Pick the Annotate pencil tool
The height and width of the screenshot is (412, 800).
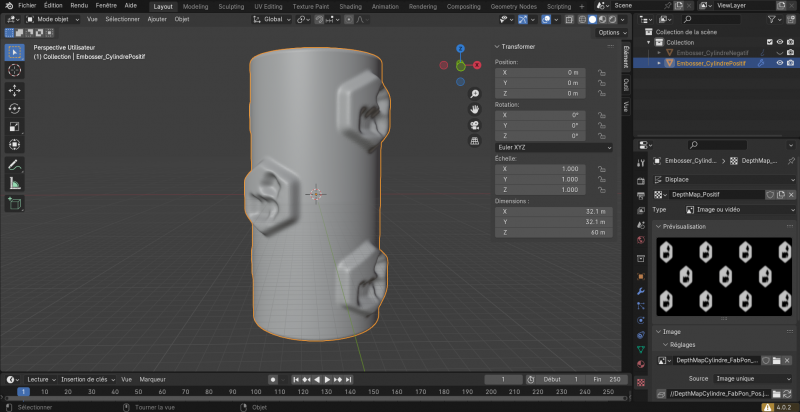(15, 165)
